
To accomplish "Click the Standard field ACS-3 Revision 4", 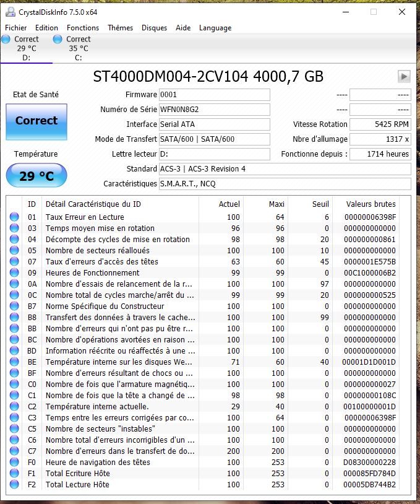I will (x=285, y=169).
